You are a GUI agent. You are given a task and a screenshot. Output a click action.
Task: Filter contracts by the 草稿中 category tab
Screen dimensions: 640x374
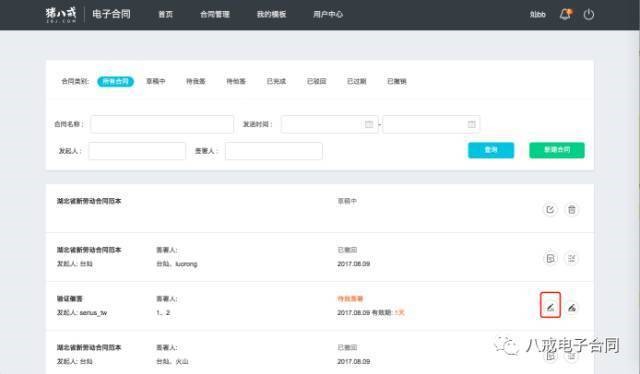[156, 81]
